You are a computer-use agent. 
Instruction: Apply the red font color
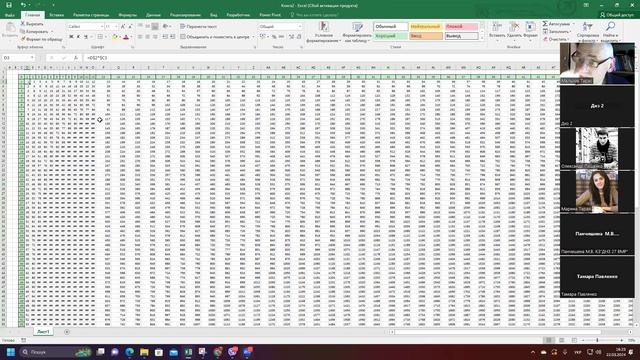click(x=126, y=37)
